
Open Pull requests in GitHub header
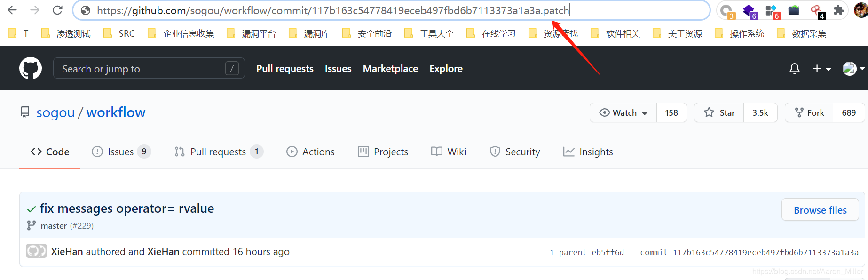(285, 69)
